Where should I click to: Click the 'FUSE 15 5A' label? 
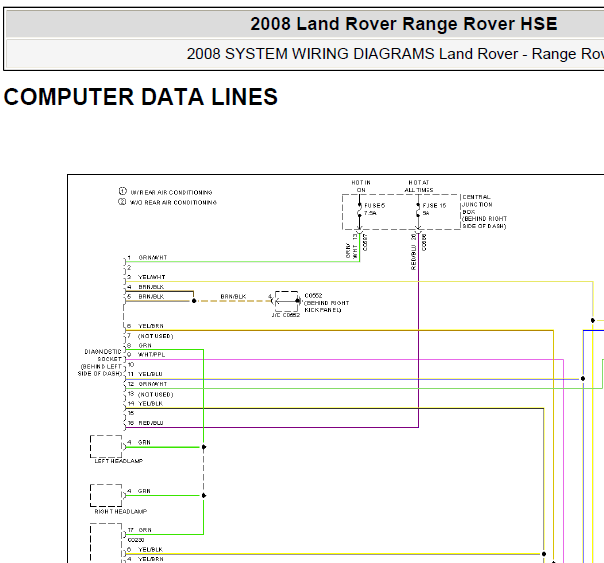point(434,209)
